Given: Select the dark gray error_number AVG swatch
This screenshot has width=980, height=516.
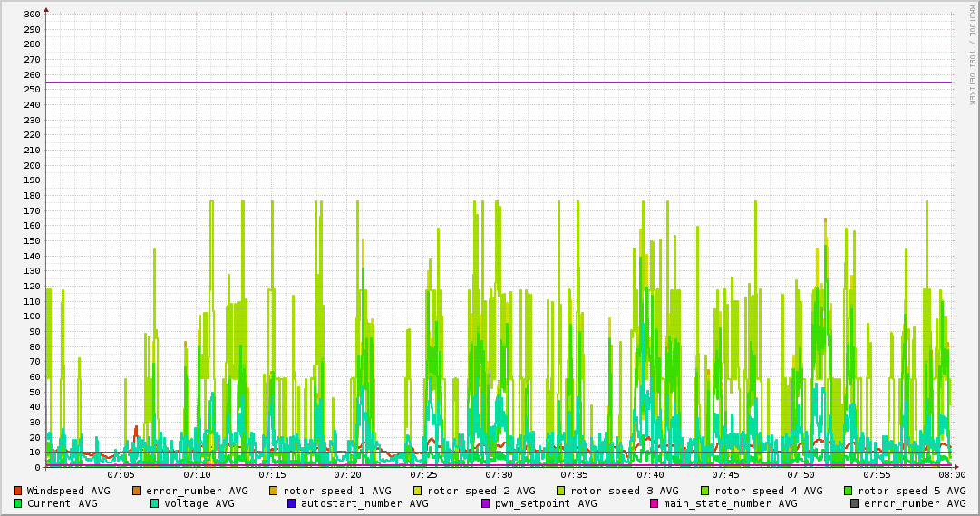Looking at the screenshot, I should coord(854,503).
